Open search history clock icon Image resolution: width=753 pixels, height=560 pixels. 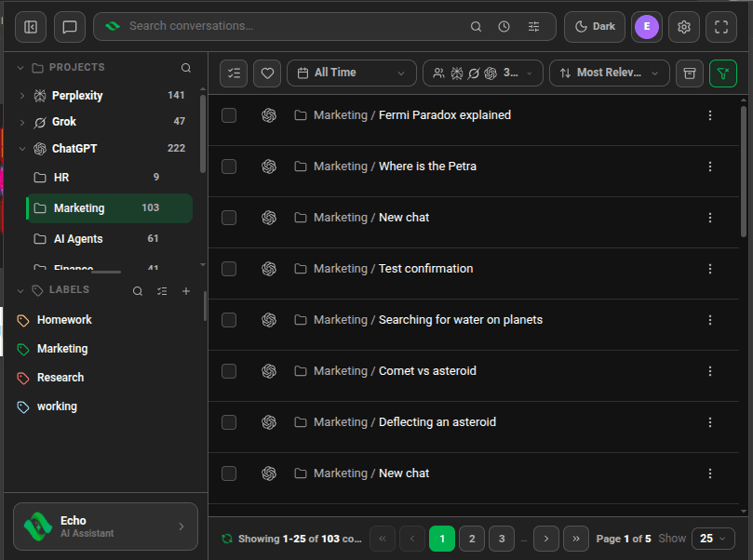pos(504,26)
